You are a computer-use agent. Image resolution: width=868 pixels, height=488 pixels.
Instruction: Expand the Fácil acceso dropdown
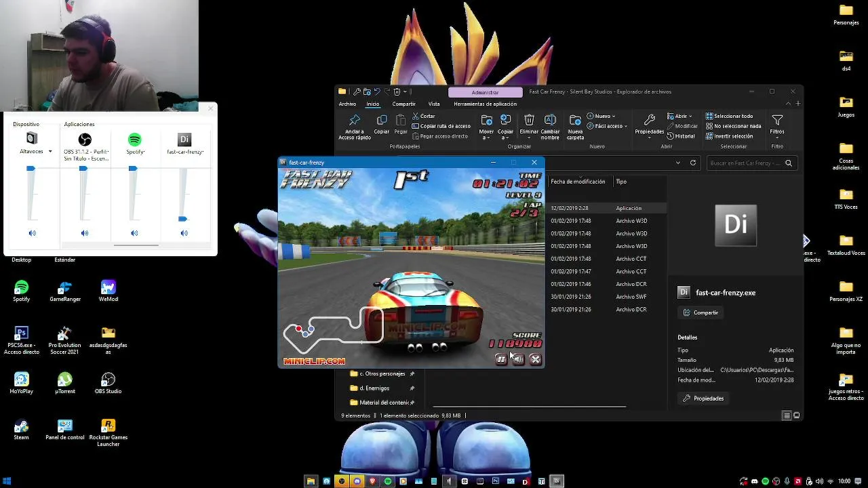pos(607,126)
